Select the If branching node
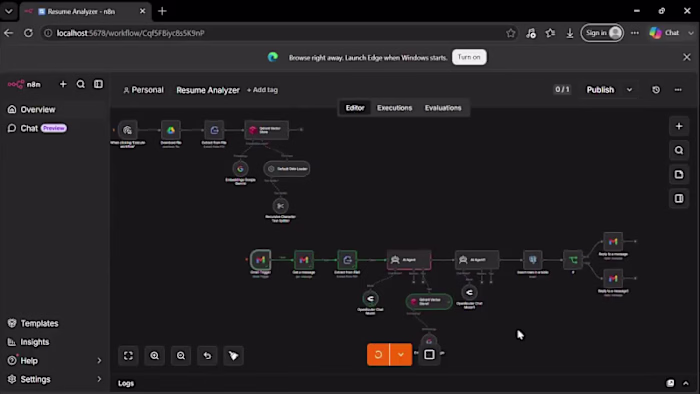700x394 pixels. pos(573,260)
